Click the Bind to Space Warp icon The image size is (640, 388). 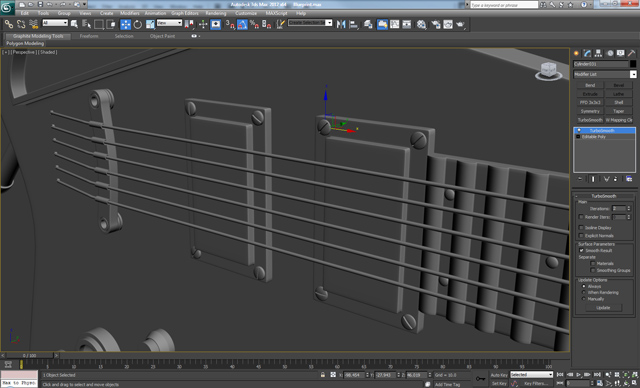[34, 24]
